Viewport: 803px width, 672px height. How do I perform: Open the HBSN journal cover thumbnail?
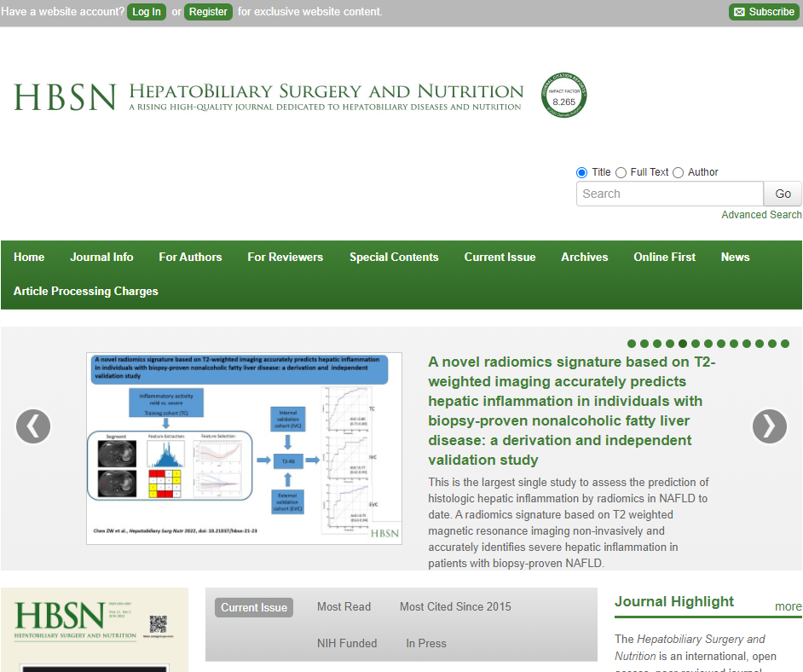tap(95, 630)
